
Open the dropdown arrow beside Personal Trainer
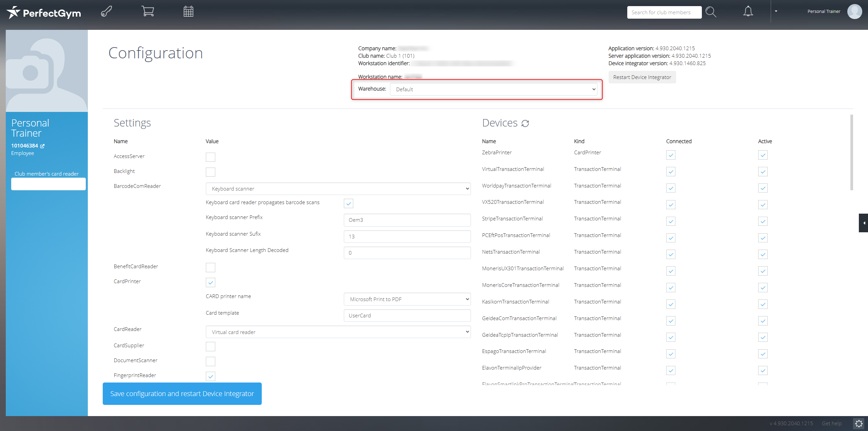pos(776,12)
